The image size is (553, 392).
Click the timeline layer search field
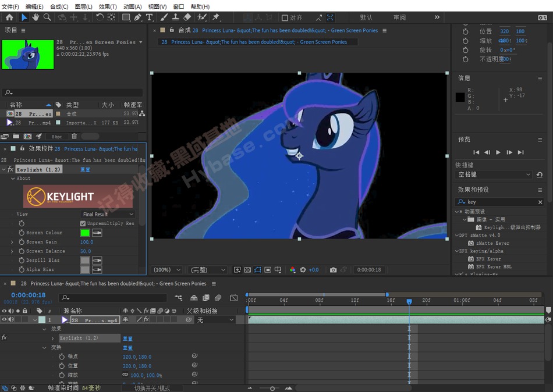(113, 298)
